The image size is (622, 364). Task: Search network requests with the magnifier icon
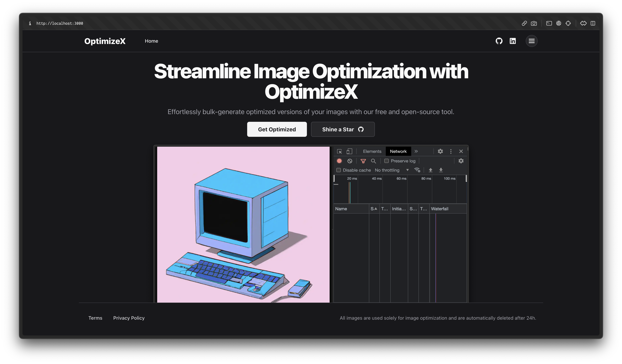(373, 161)
